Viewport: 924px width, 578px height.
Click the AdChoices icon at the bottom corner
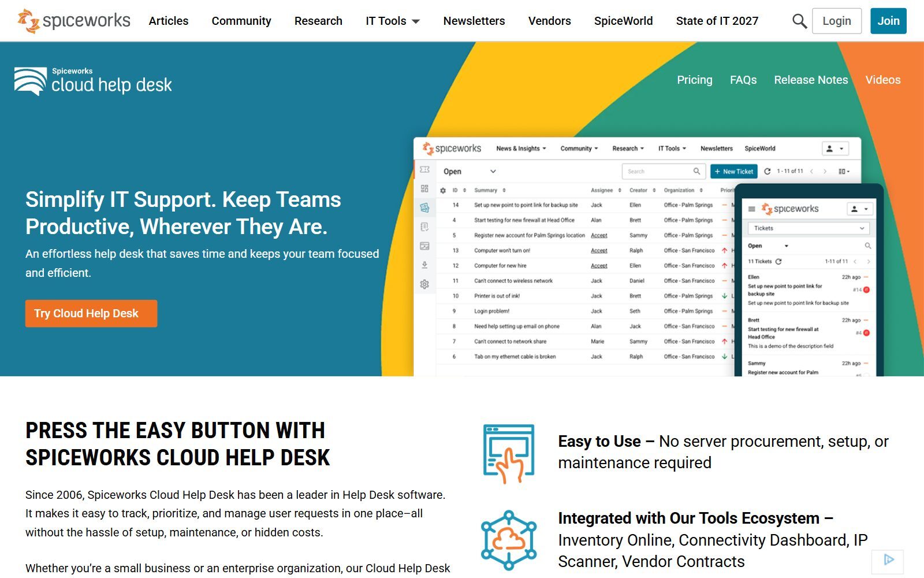click(888, 560)
